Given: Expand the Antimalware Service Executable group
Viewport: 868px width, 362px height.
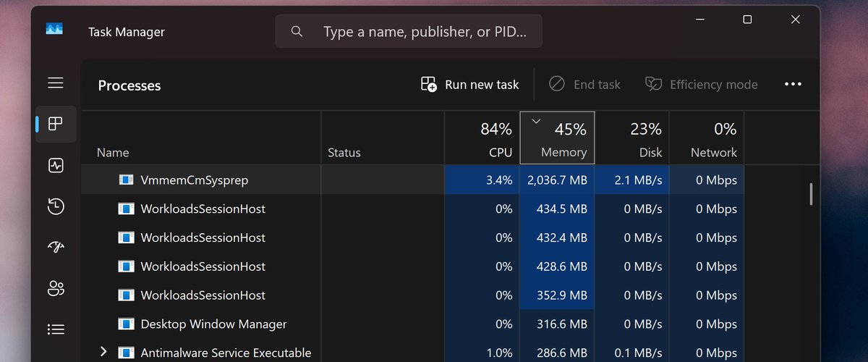Looking at the screenshot, I should pos(103,352).
